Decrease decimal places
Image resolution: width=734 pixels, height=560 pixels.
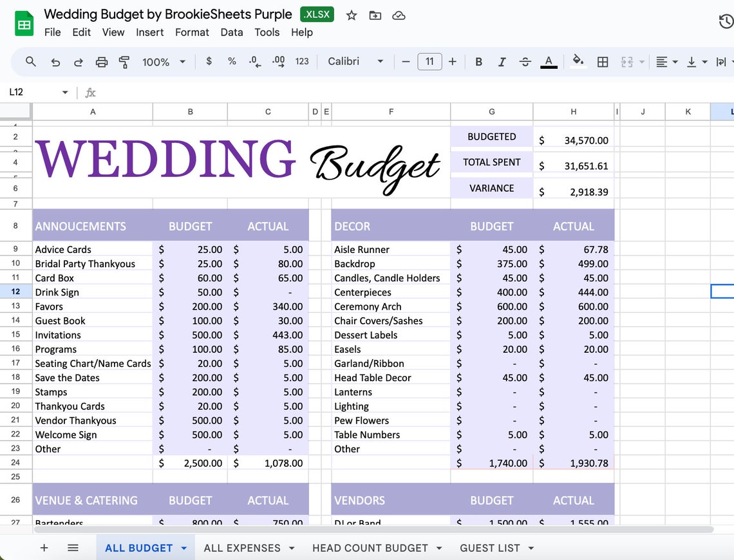pyautogui.click(x=254, y=61)
